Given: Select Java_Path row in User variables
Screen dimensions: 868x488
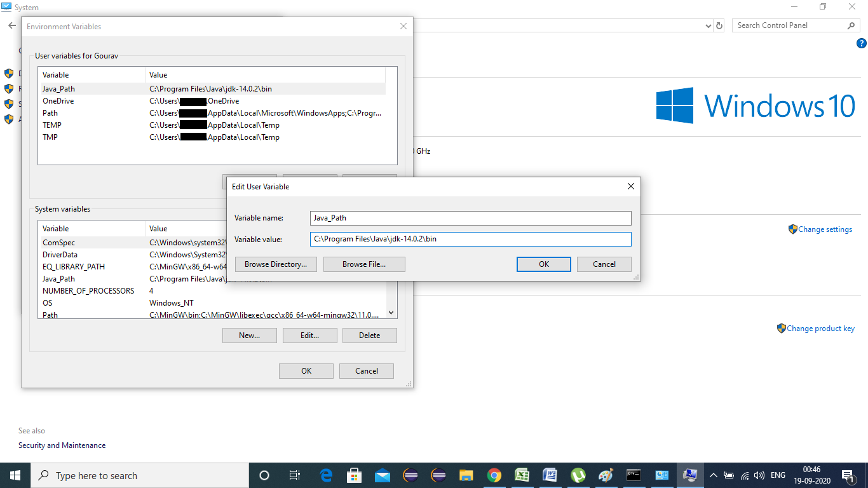Looking at the screenshot, I should (x=212, y=89).
